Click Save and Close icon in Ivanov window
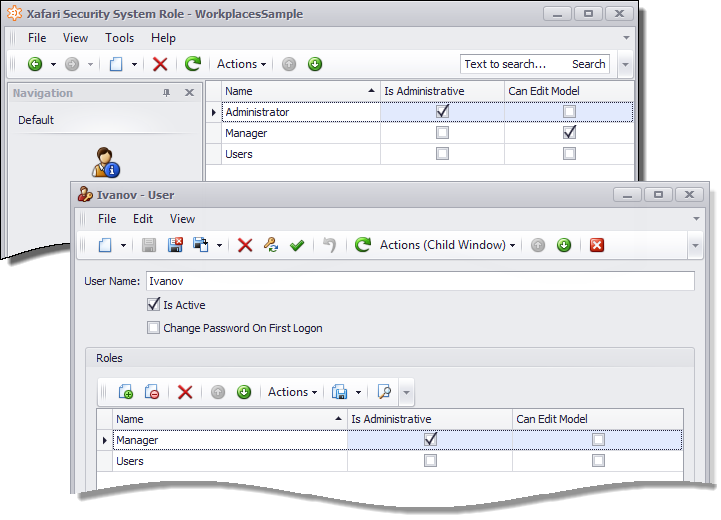 point(175,245)
